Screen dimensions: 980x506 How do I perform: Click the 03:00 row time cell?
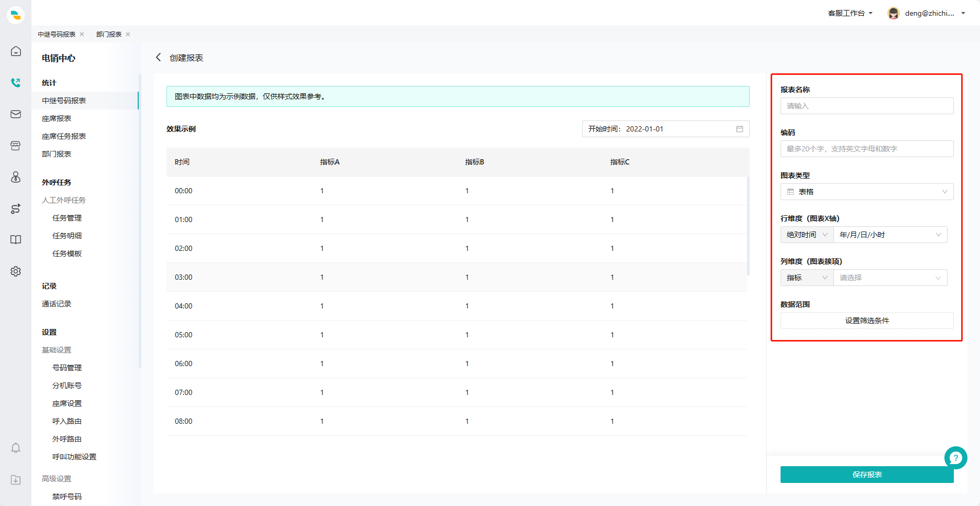tap(184, 277)
